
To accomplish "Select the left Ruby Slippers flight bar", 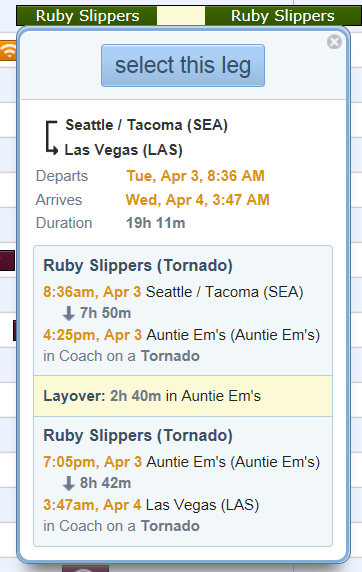I will (87, 16).
